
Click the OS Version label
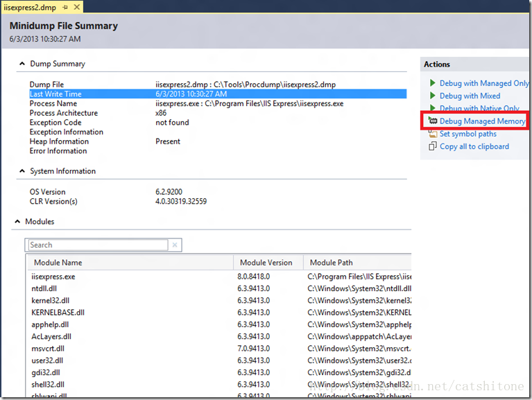47,192
